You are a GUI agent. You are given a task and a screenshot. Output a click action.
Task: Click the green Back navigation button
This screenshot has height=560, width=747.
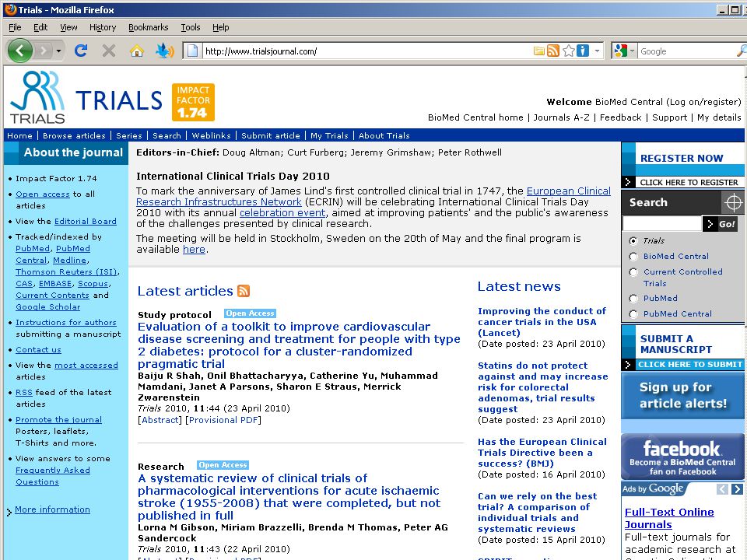(x=19, y=51)
